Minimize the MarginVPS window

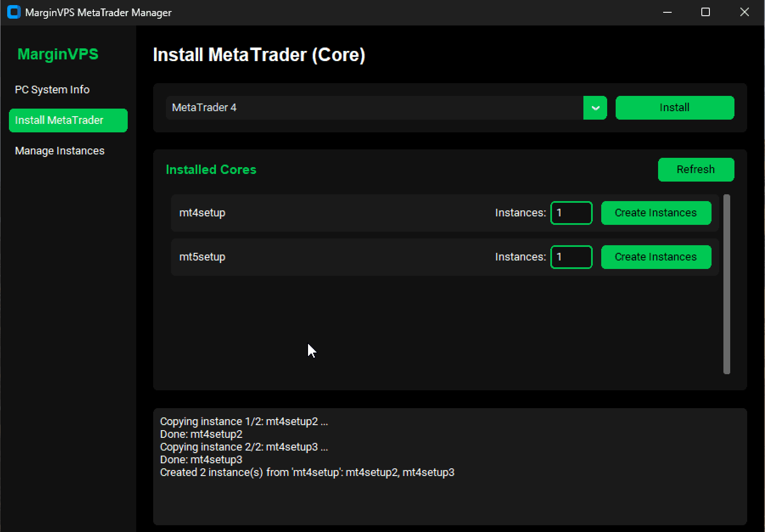(667, 12)
